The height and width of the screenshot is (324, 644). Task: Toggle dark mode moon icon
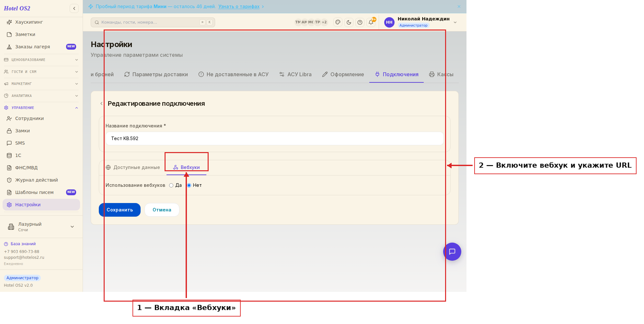pyautogui.click(x=349, y=22)
